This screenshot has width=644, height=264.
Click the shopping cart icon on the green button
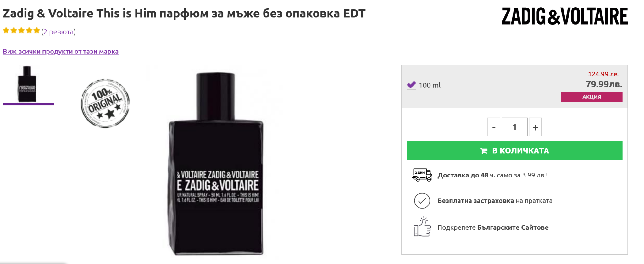point(484,151)
